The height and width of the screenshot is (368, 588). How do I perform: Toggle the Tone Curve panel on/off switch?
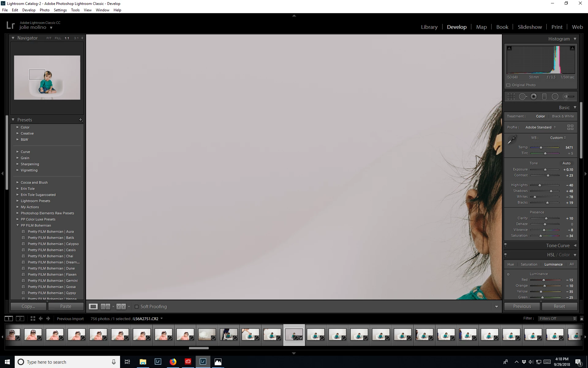pos(506,245)
